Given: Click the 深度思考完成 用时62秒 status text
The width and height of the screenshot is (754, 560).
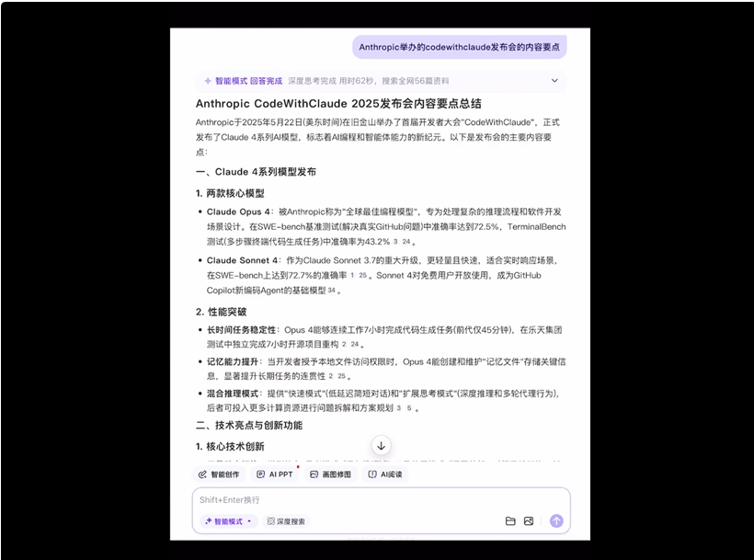Looking at the screenshot, I should point(331,81).
